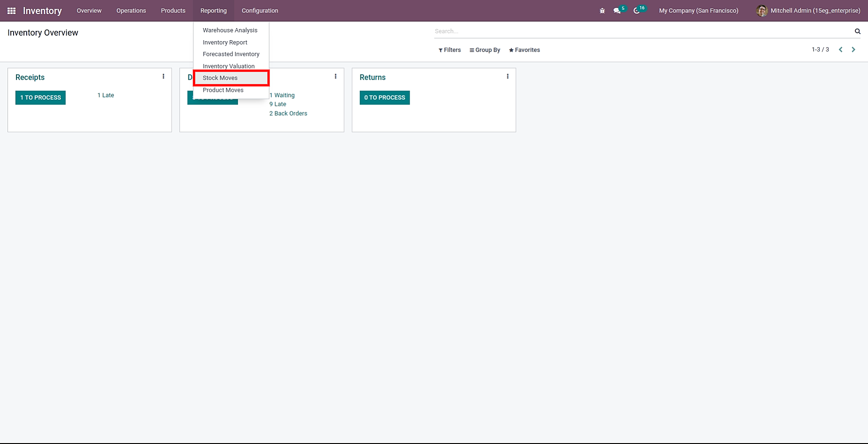868x444 pixels.
Task: Expand the Filters dropdown
Action: coord(449,50)
